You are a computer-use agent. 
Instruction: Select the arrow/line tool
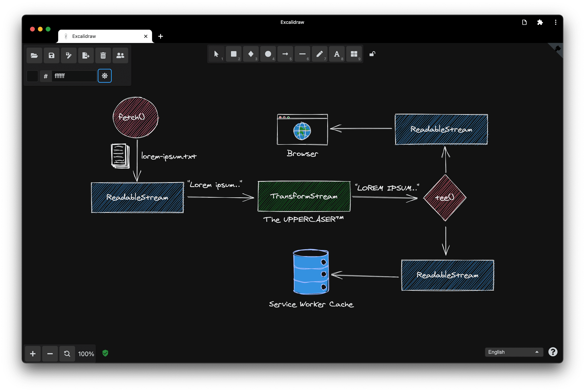click(x=285, y=53)
